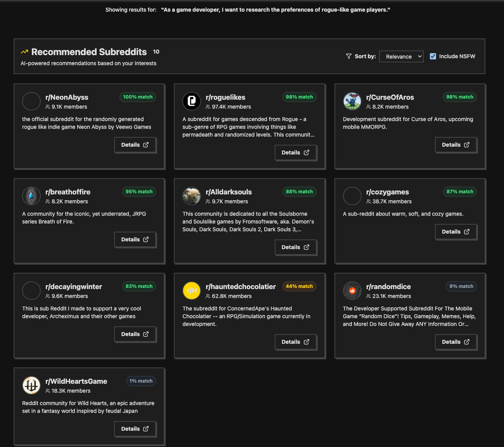Viewport: 504px width, 447px height.
Task: Click the r/CurseOfAros avatar icon
Action: pos(352,101)
